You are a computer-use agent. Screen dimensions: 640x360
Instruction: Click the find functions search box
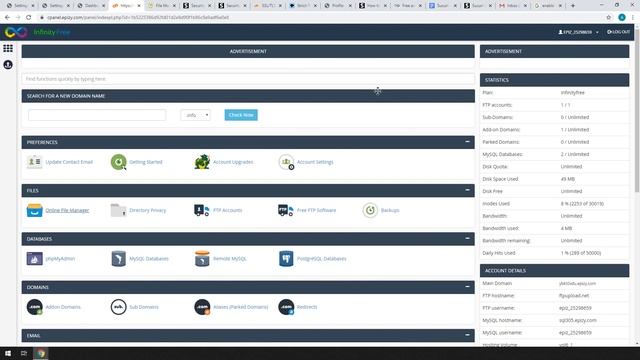(x=248, y=79)
